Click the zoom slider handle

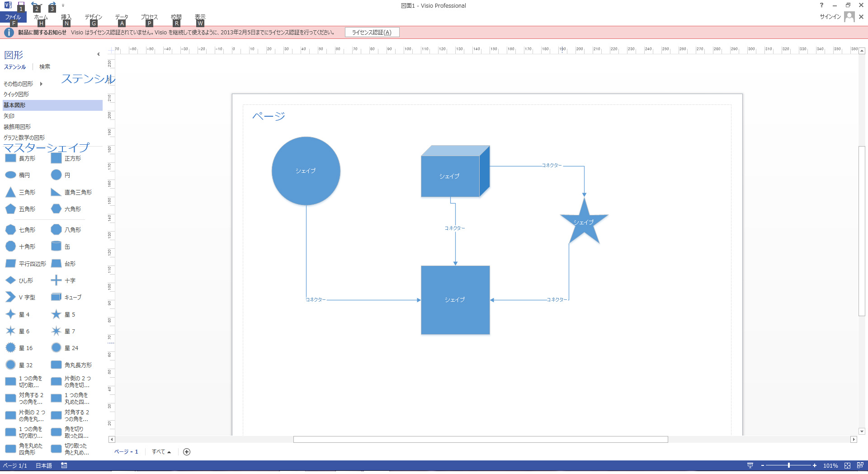coord(789,465)
